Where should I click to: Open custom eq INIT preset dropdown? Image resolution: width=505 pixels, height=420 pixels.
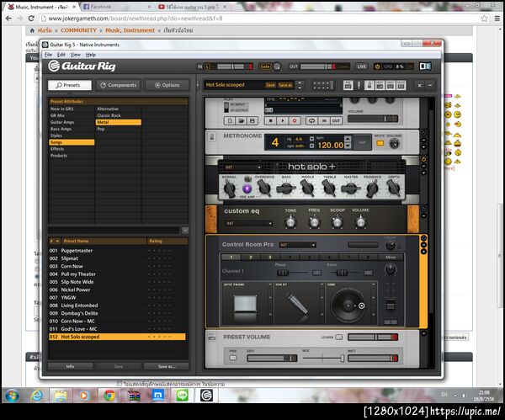[x=248, y=224]
